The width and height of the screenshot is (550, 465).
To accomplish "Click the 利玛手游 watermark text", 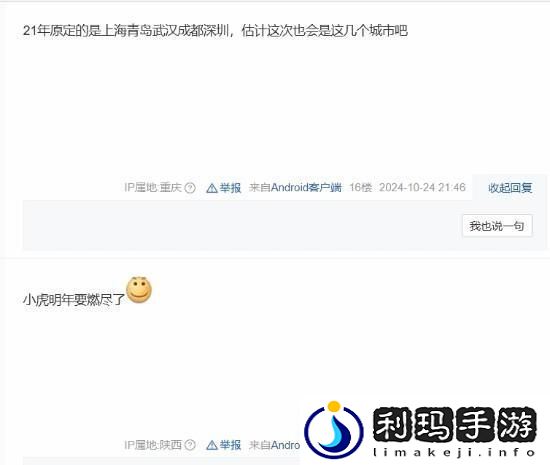I will pos(454,424).
